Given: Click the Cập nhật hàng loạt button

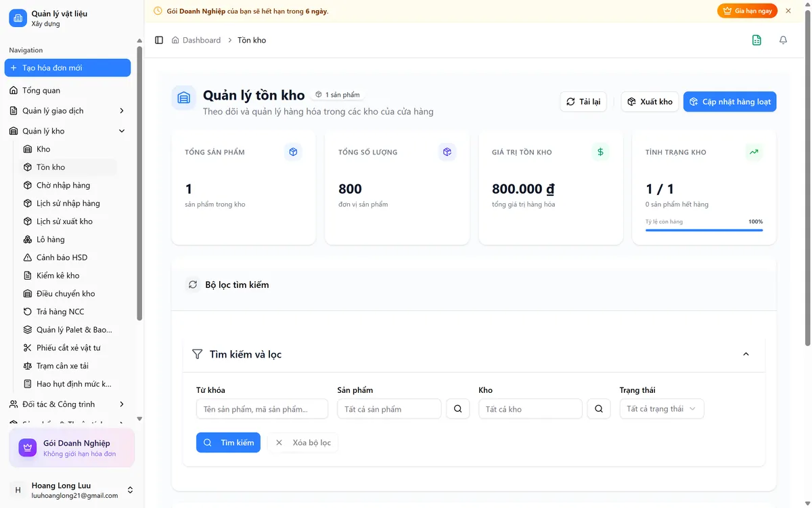Looking at the screenshot, I should (x=730, y=102).
